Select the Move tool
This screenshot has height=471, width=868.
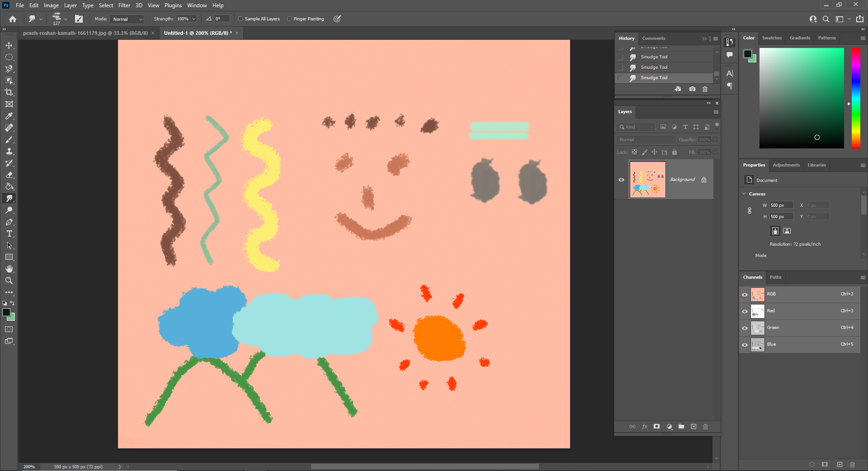(9, 46)
